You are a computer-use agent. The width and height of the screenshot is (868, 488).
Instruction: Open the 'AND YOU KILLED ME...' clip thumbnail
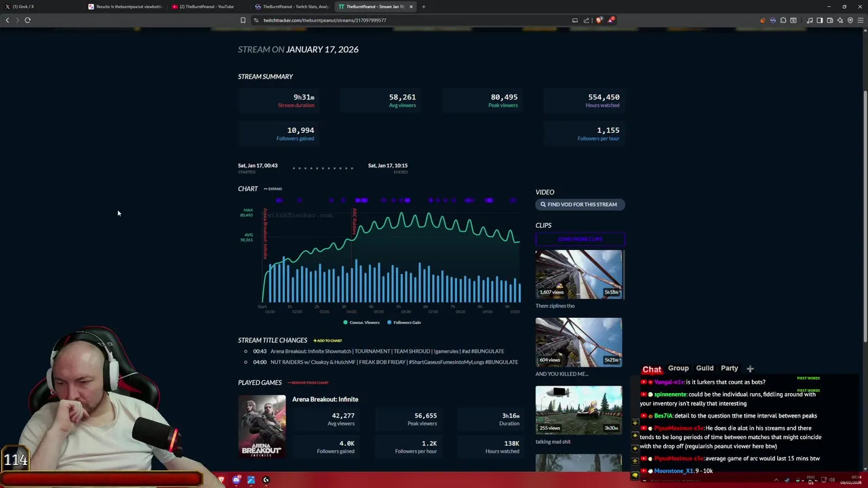[578, 342]
